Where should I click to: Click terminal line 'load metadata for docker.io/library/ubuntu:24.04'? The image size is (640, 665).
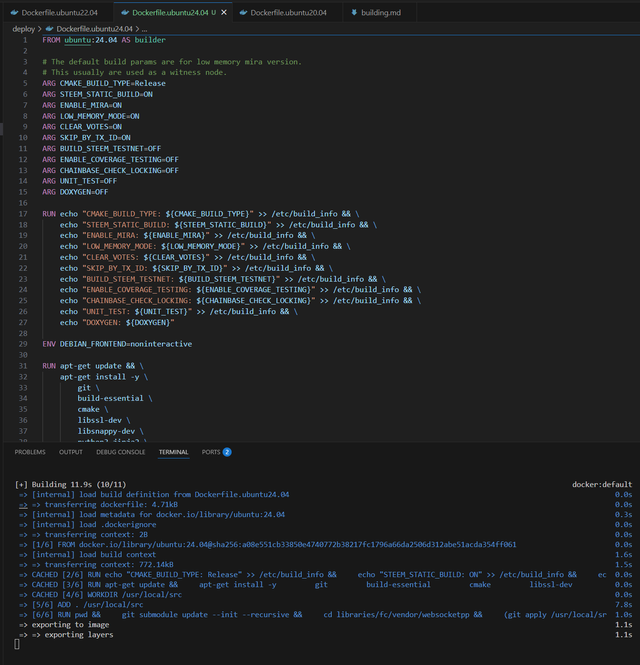(152, 514)
